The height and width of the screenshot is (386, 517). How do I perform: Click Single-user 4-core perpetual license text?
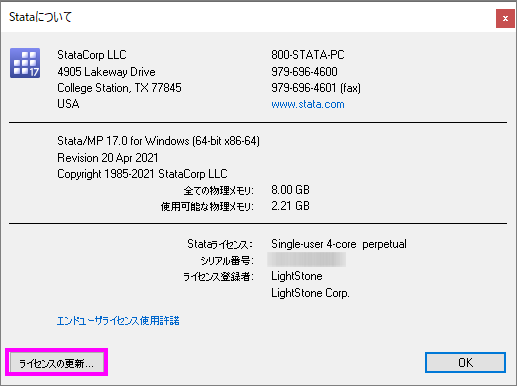[339, 244]
